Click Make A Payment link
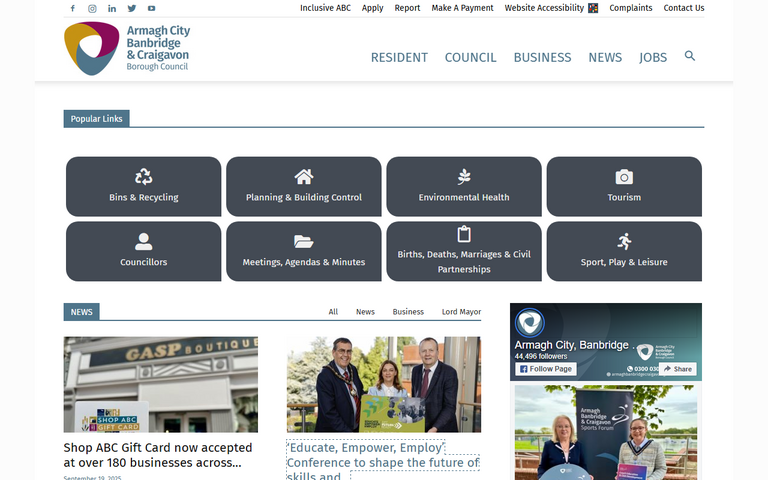Image resolution: width=768 pixels, height=480 pixels. [x=462, y=8]
